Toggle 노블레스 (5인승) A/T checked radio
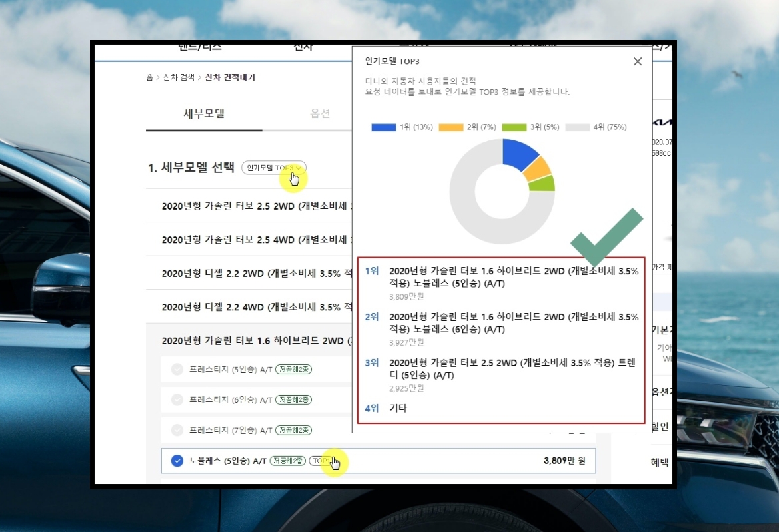The height and width of the screenshot is (532, 779). [x=177, y=461]
